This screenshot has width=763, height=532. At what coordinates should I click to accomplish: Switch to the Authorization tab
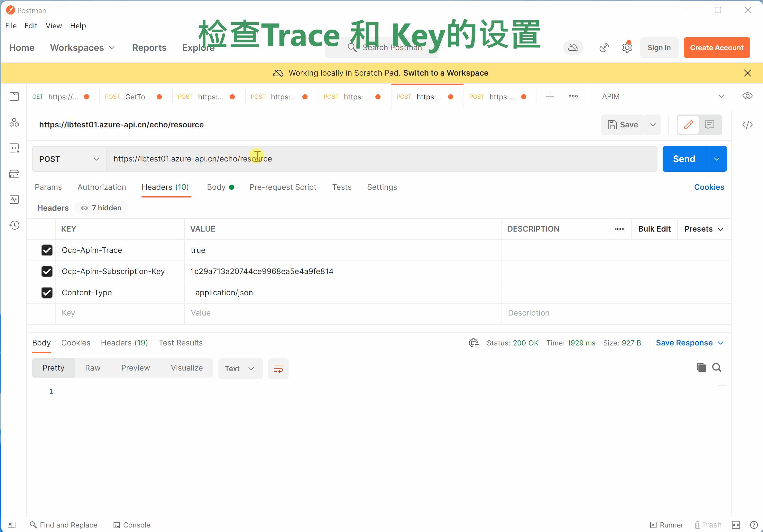coord(102,187)
